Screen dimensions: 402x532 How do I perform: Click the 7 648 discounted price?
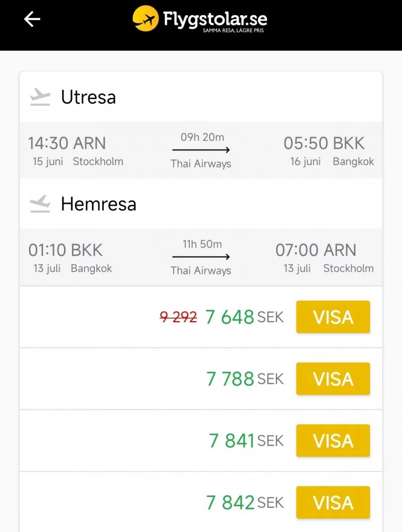coord(229,317)
